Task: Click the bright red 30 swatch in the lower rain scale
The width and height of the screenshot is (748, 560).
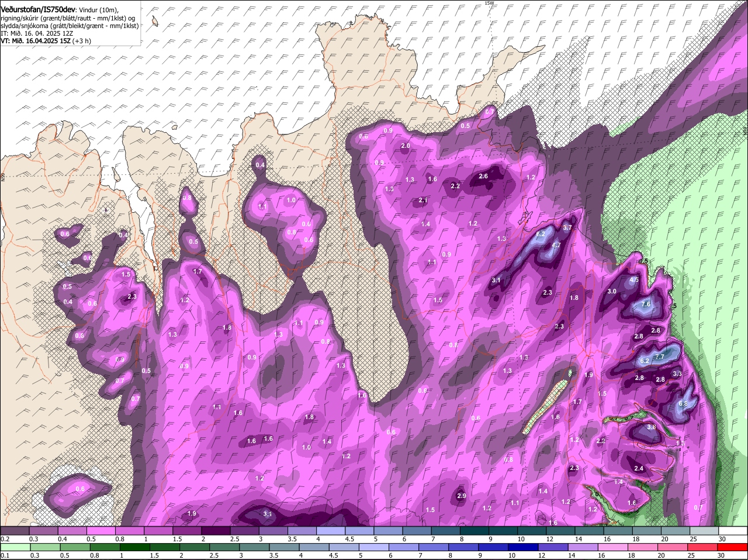Action: tap(734, 548)
